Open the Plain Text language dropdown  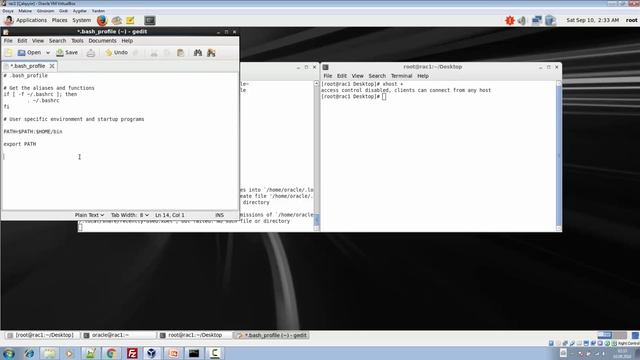89,215
